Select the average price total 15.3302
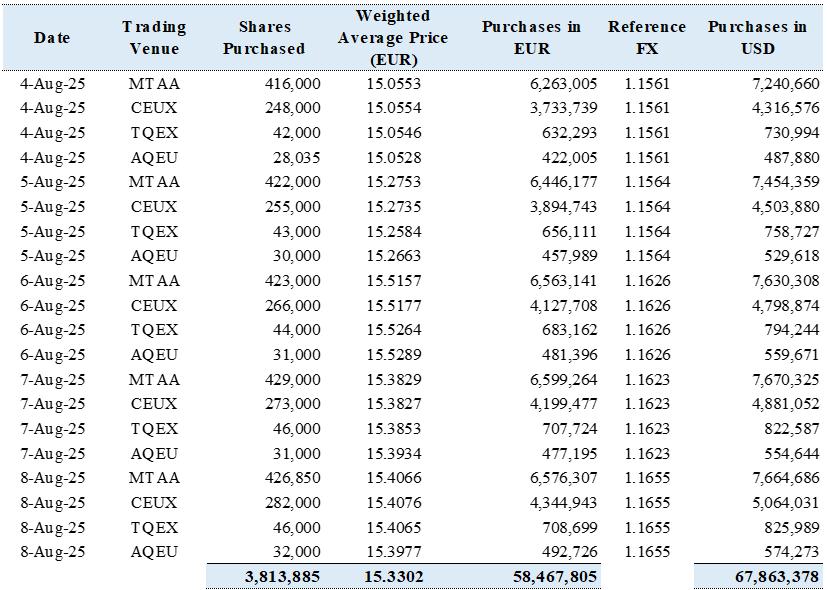This screenshot has height=590, width=827. coord(394,577)
